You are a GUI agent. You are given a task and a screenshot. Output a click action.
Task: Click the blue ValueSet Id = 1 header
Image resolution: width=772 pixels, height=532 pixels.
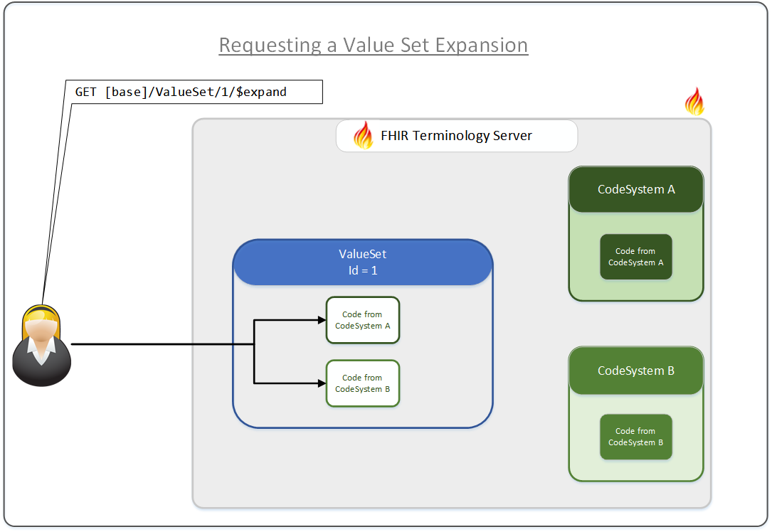362,262
